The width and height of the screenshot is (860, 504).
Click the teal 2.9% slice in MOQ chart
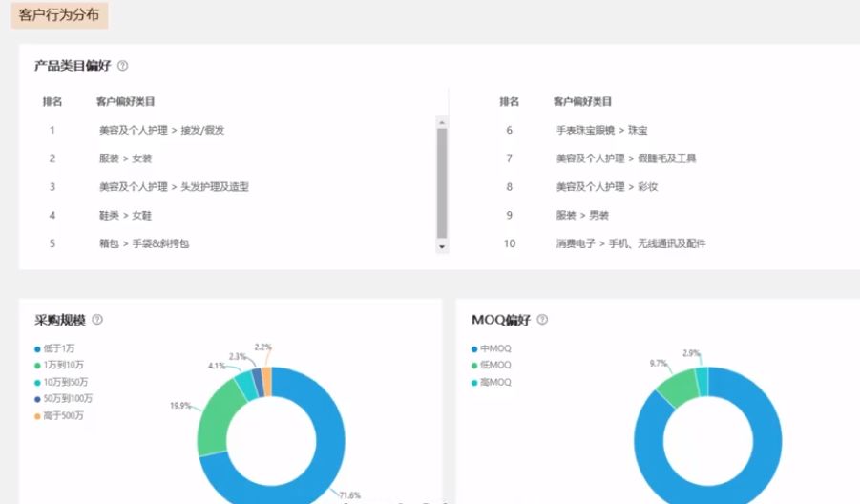(703, 382)
